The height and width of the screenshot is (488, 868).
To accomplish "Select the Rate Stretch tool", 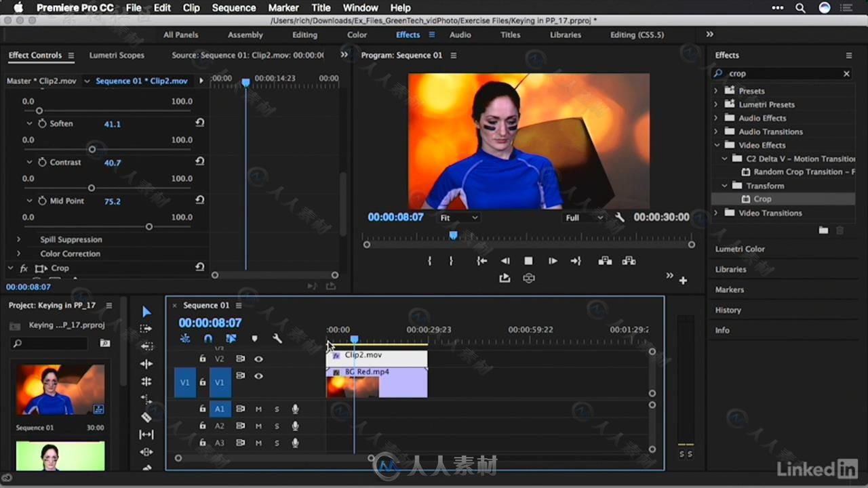I will (x=146, y=399).
